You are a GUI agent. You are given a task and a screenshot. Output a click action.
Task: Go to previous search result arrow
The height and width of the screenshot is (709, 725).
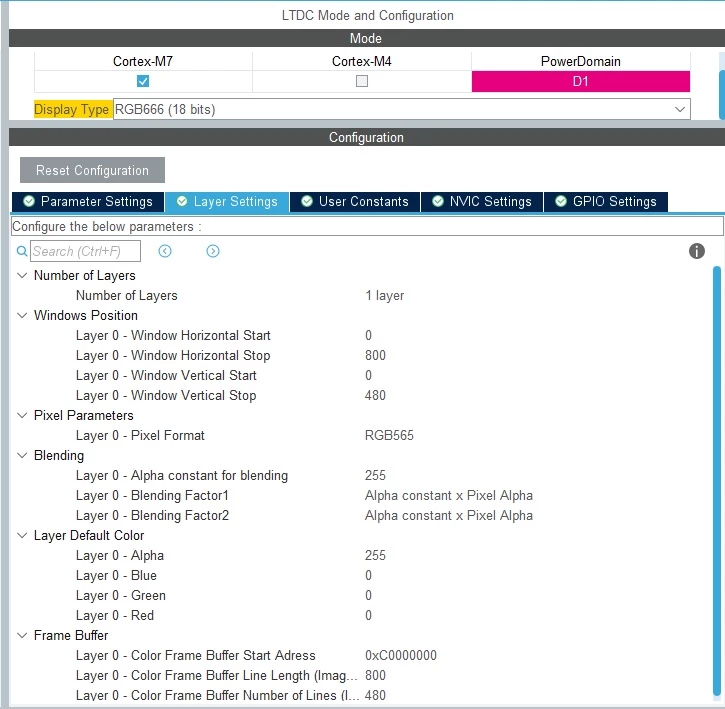(165, 251)
